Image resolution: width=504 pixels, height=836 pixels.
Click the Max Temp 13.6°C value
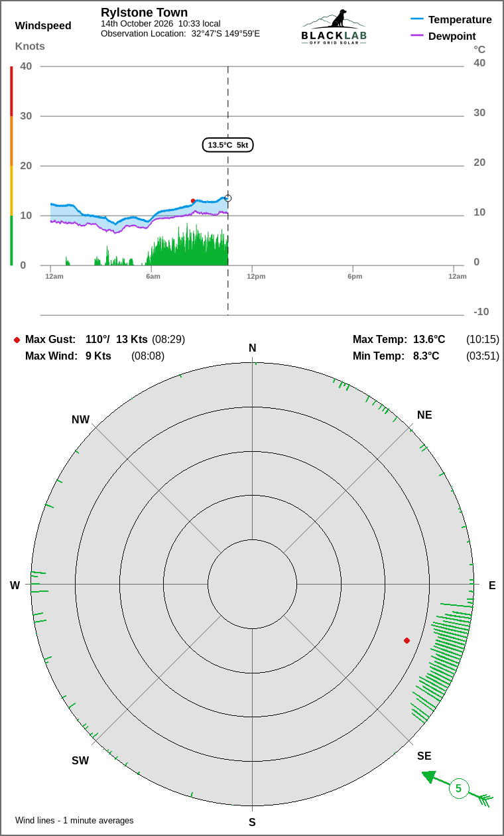click(x=429, y=339)
